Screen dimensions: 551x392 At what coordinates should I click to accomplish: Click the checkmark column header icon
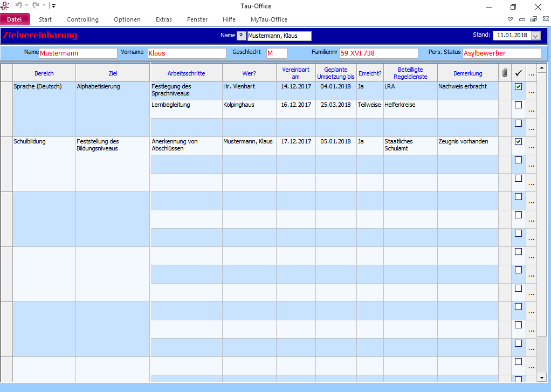coord(519,73)
